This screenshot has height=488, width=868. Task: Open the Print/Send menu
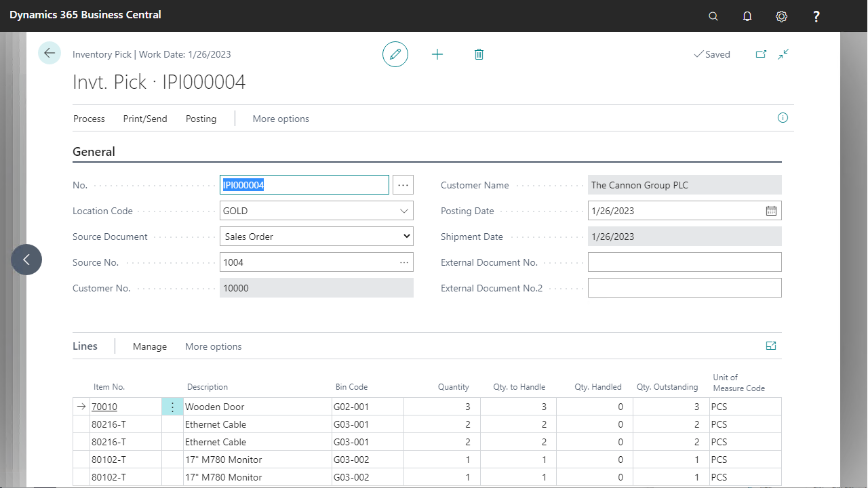(x=145, y=119)
